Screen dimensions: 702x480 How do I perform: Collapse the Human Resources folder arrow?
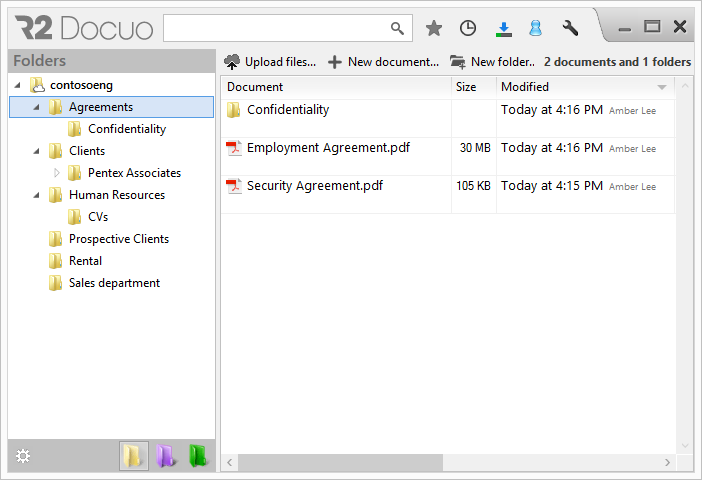click(37, 195)
